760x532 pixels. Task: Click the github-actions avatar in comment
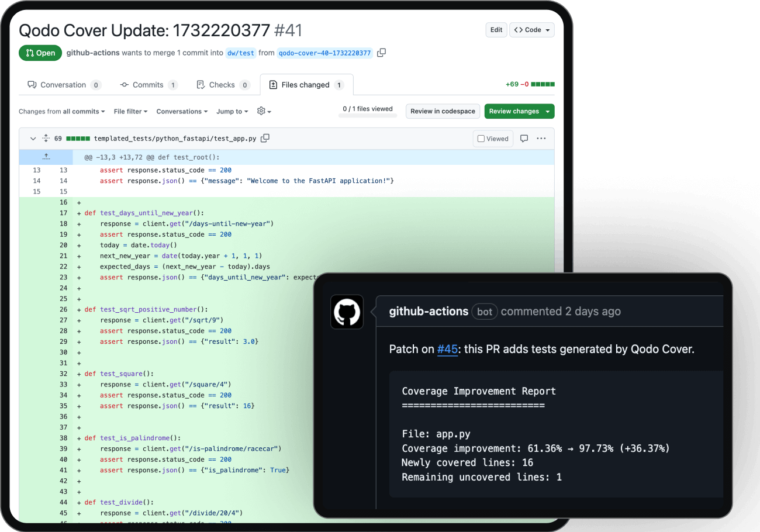[x=347, y=312]
